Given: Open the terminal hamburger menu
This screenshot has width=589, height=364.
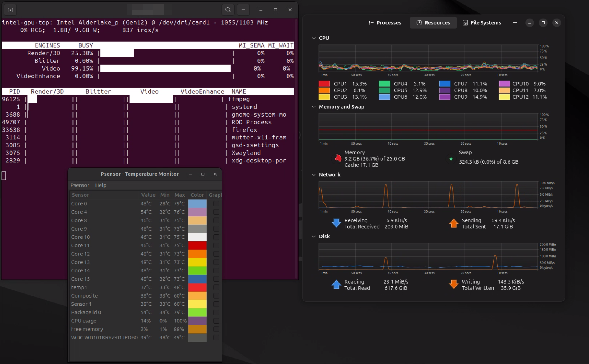Looking at the screenshot, I should (x=243, y=10).
